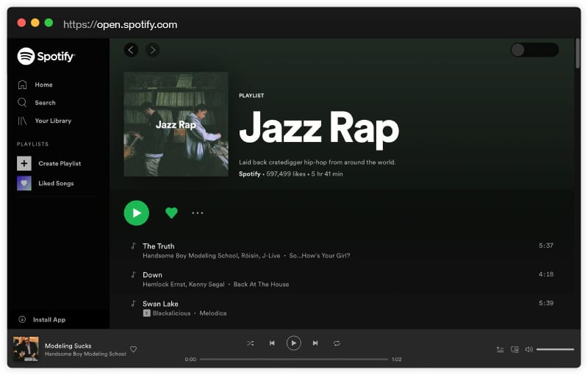Click Install App in the sidebar
Screen dimensions: 588x375
[49, 320]
